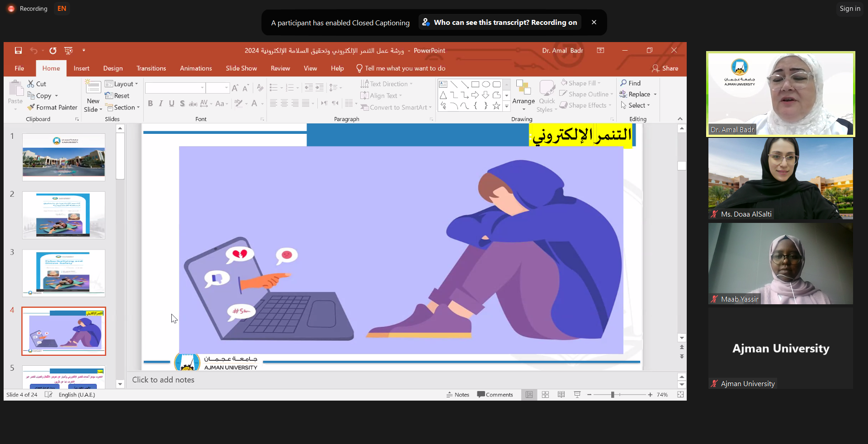The height and width of the screenshot is (444, 868).
Task: Fit slide to current window icon
Action: pyautogui.click(x=680, y=395)
